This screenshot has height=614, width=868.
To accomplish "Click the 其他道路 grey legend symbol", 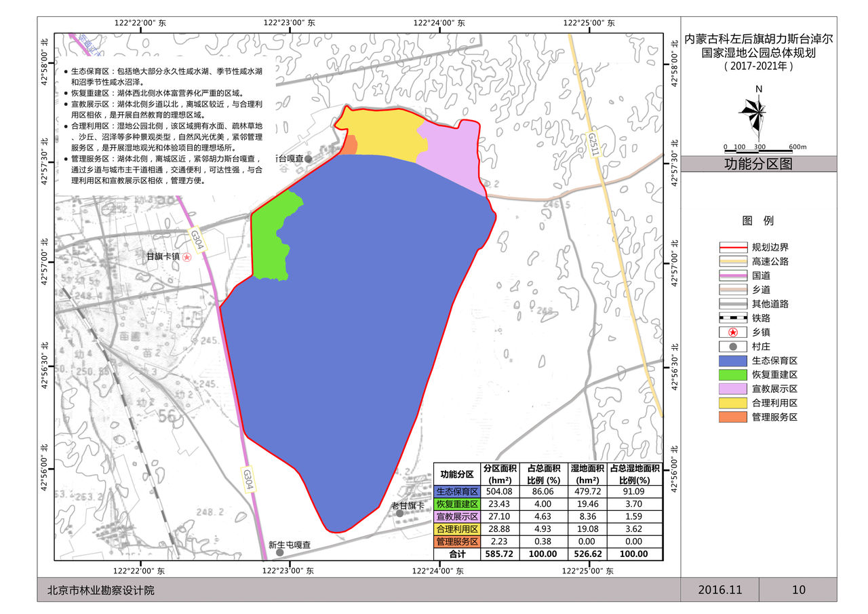I will (733, 304).
